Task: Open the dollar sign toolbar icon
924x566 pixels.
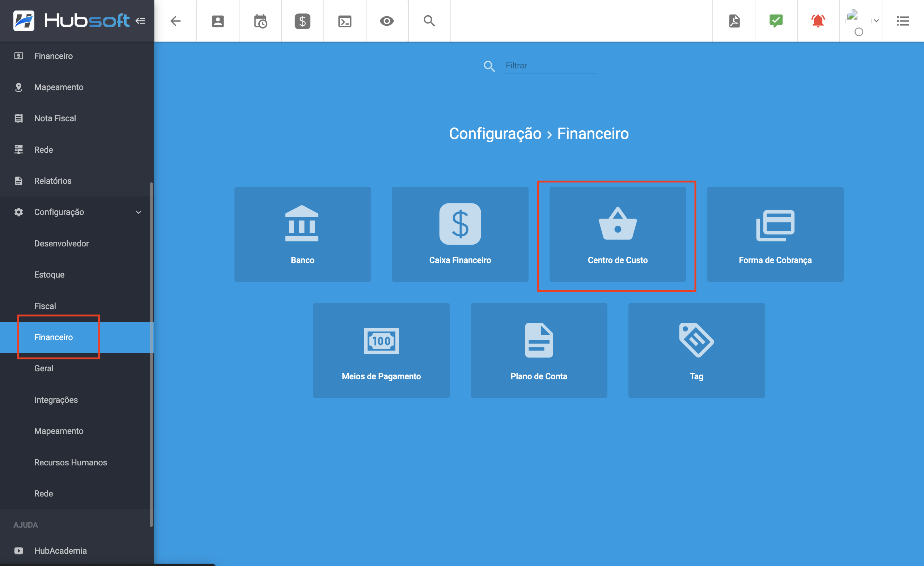Action: 302,21
